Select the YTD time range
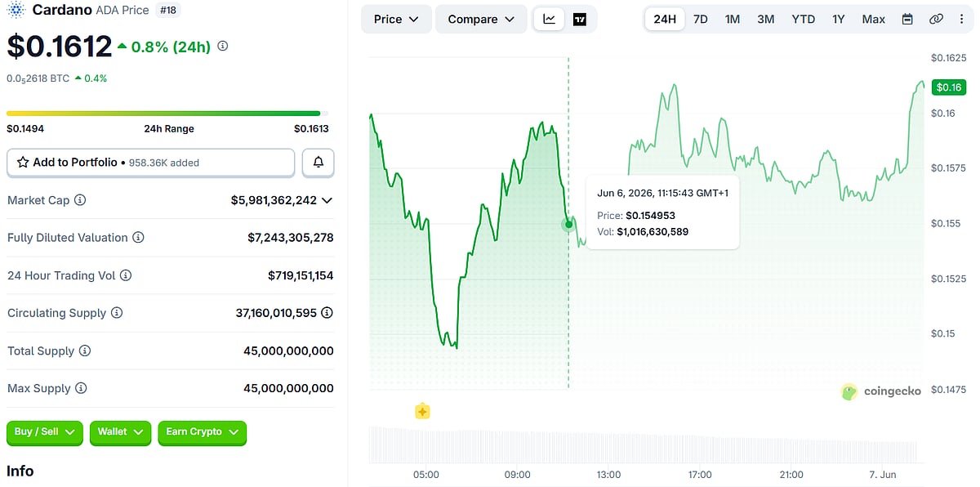Image resolution: width=980 pixels, height=487 pixels. (803, 19)
